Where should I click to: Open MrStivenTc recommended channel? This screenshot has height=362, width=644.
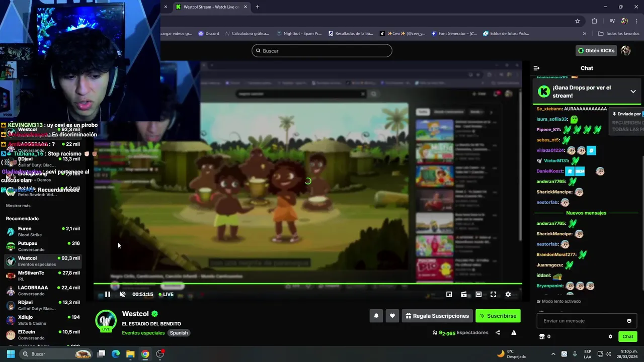coord(43,276)
